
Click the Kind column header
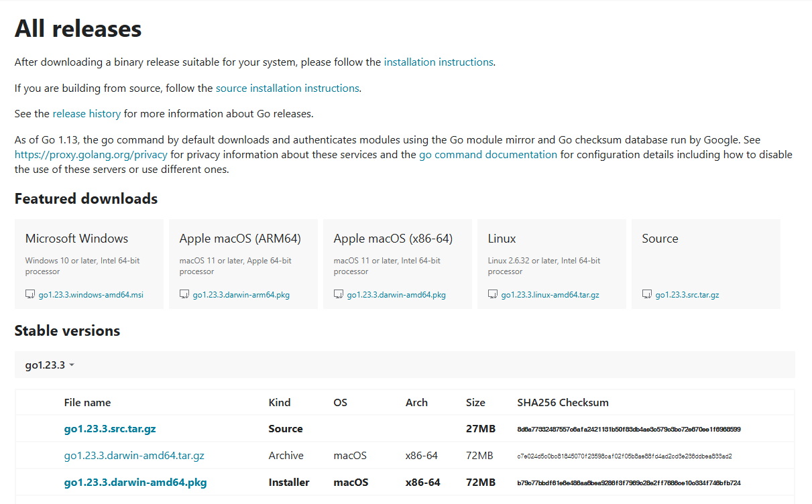pos(280,402)
